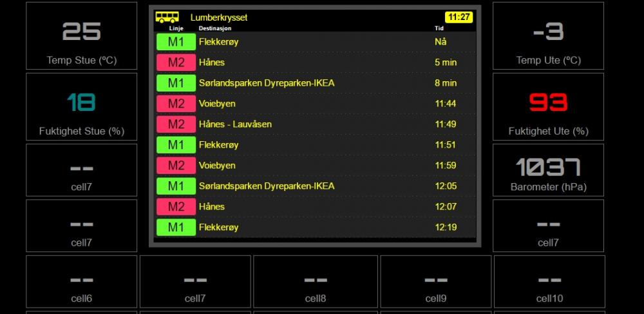The height and width of the screenshot is (314, 644).
Task: Select the M2 badge for the 11:44 departure
Action: 176,104
